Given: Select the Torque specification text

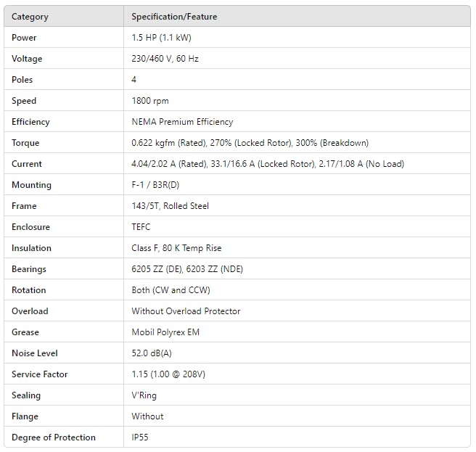Looking at the screenshot, I should tap(250, 143).
